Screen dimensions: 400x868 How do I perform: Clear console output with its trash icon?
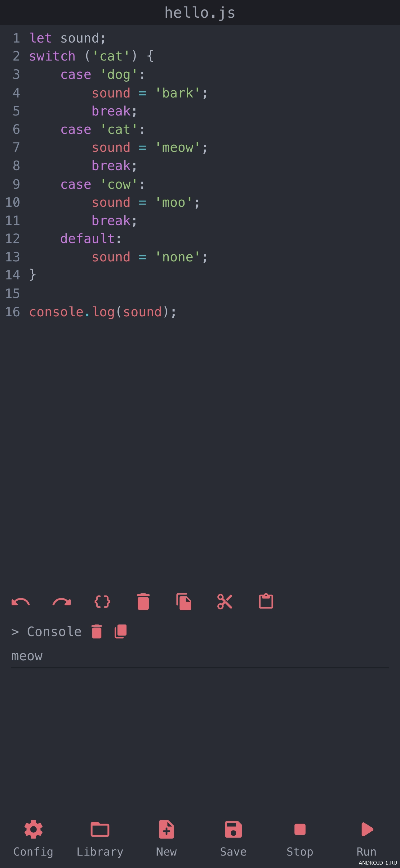[x=97, y=631]
